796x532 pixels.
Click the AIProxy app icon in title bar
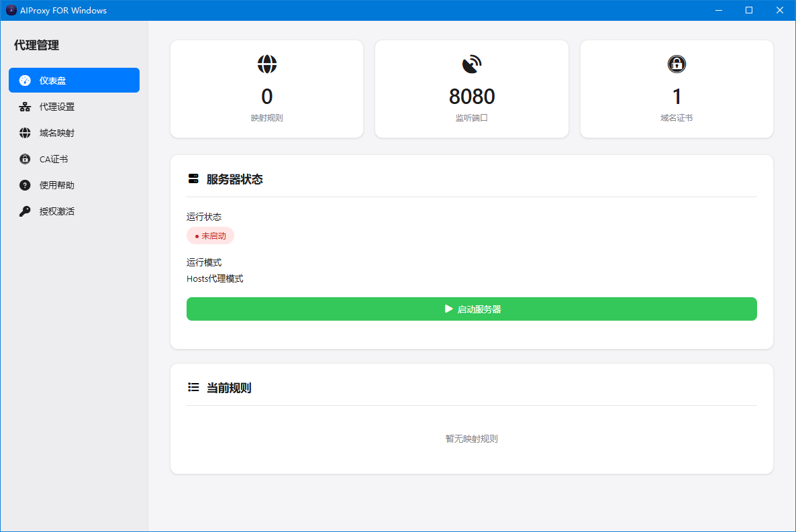point(11,10)
